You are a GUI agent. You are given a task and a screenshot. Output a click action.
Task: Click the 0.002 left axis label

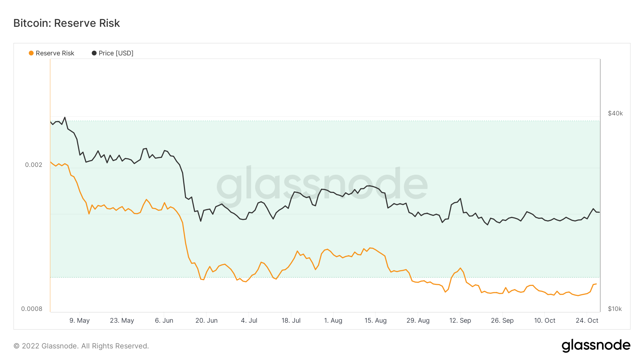[34, 165]
